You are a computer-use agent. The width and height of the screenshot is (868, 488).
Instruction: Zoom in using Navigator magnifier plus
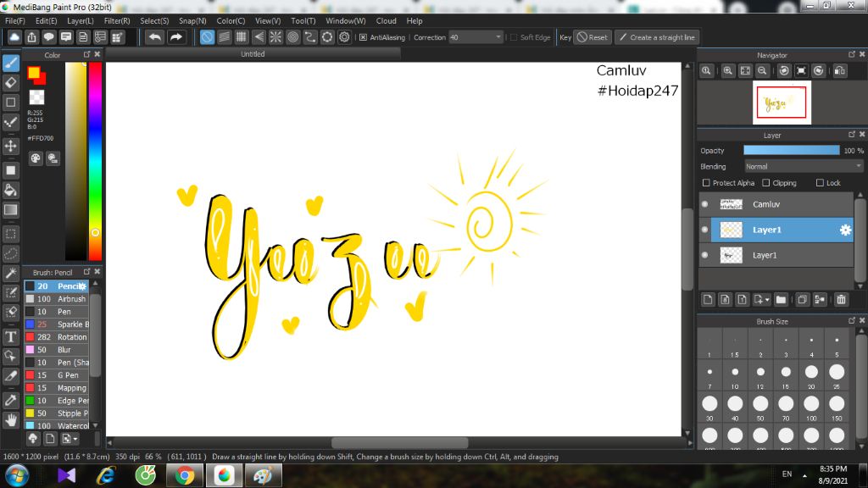point(728,71)
